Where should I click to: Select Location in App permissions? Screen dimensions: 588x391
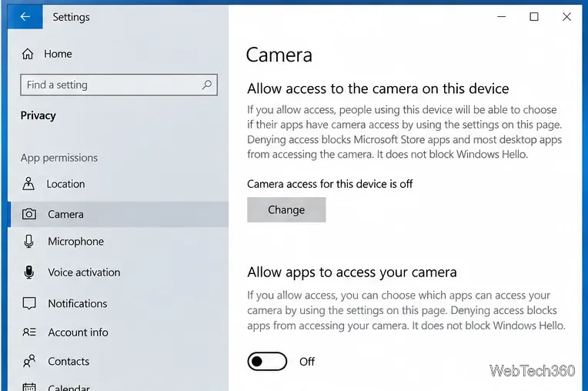coord(65,184)
